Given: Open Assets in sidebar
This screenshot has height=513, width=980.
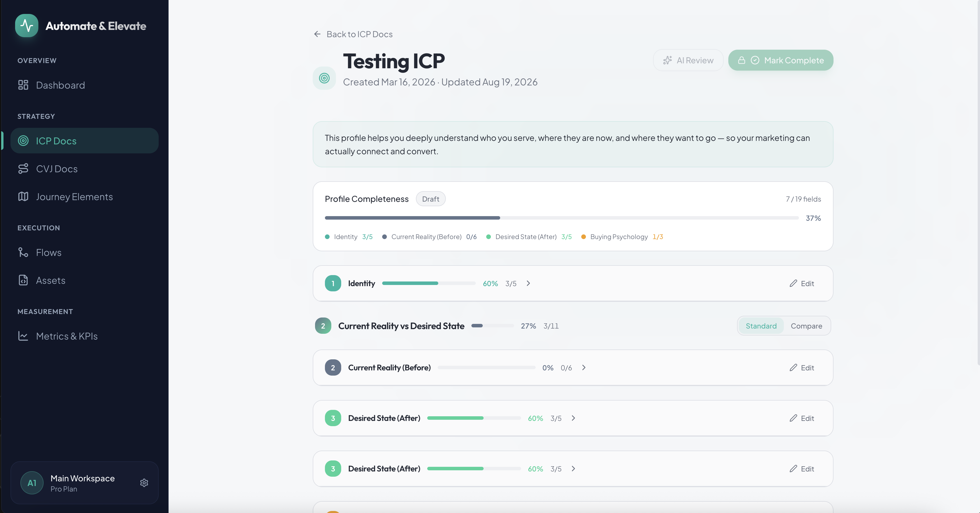Looking at the screenshot, I should pos(85,280).
